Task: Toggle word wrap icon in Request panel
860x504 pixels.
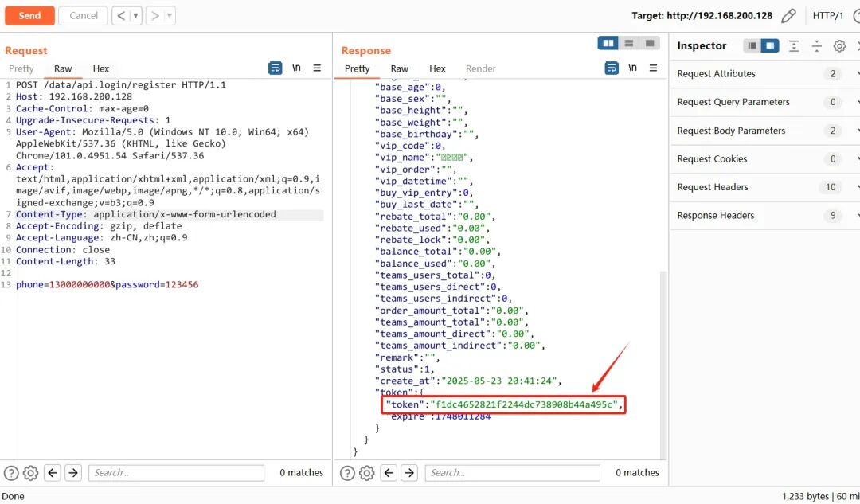Action: (276, 68)
